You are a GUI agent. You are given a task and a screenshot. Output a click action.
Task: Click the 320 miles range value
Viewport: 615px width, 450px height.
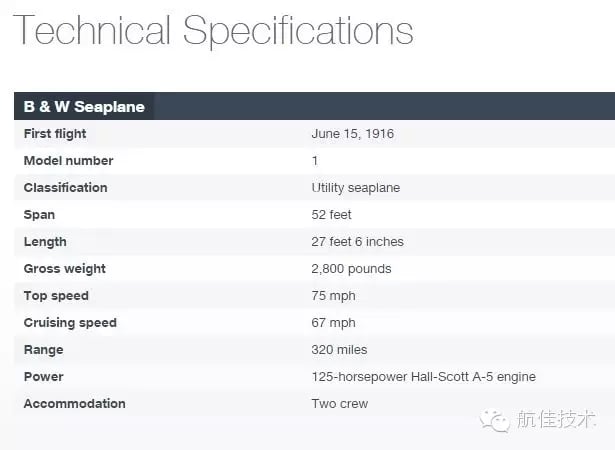coord(339,350)
